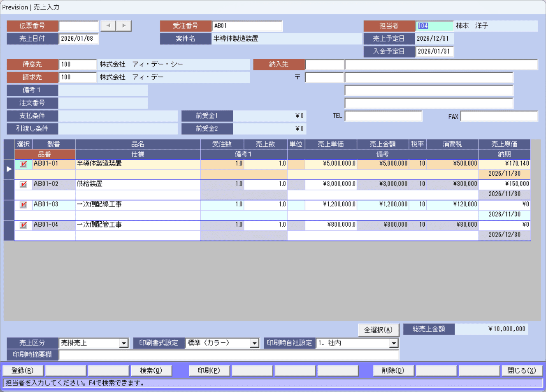Click the next record arrow button

click(123, 26)
